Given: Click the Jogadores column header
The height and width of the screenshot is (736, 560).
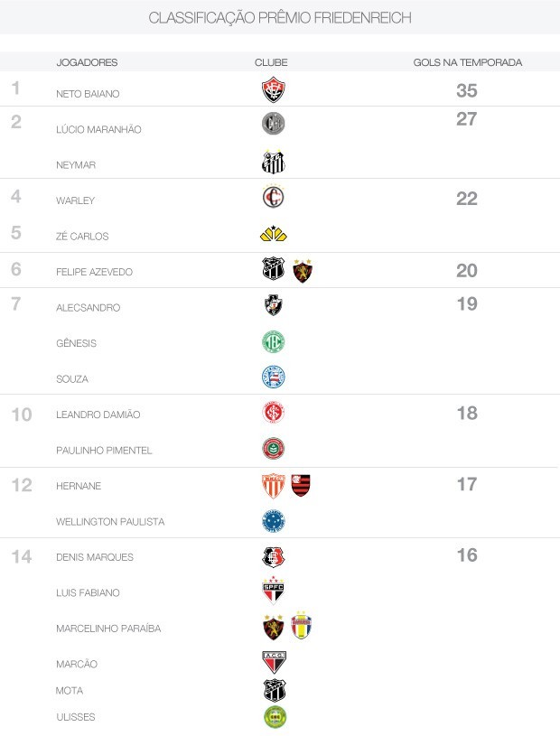Looking at the screenshot, I should [x=87, y=62].
